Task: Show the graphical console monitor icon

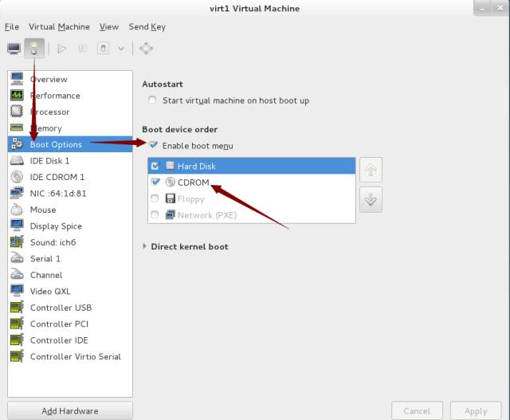Action: click(14, 49)
